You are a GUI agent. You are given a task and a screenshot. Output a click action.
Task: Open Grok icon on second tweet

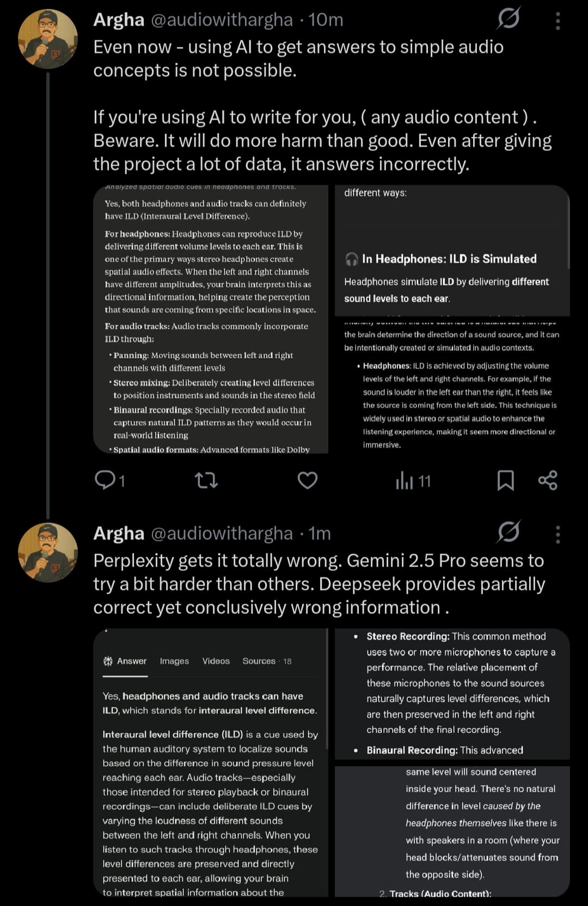click(x=509, y=532)
